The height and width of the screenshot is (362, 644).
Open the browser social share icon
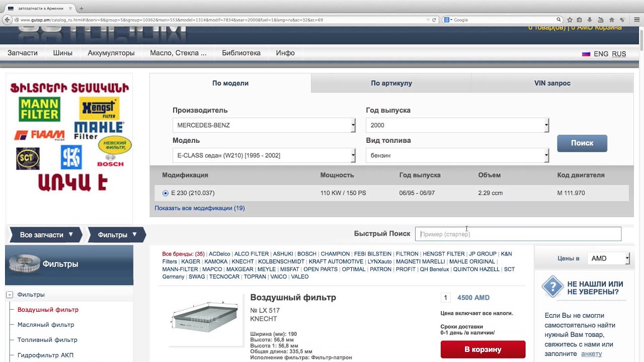pos(623,20)
